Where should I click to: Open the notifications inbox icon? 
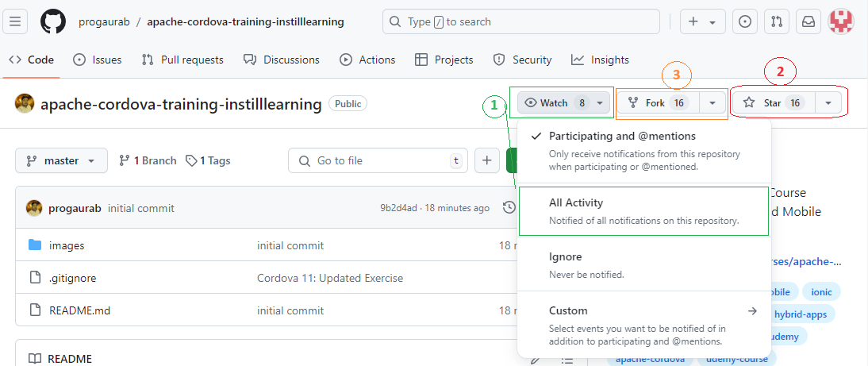pos(808,21)
